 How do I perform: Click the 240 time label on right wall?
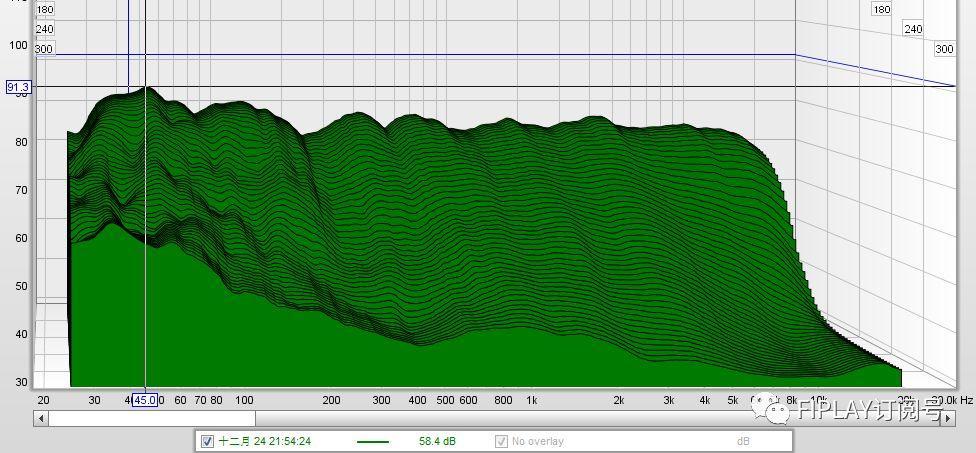913,29
